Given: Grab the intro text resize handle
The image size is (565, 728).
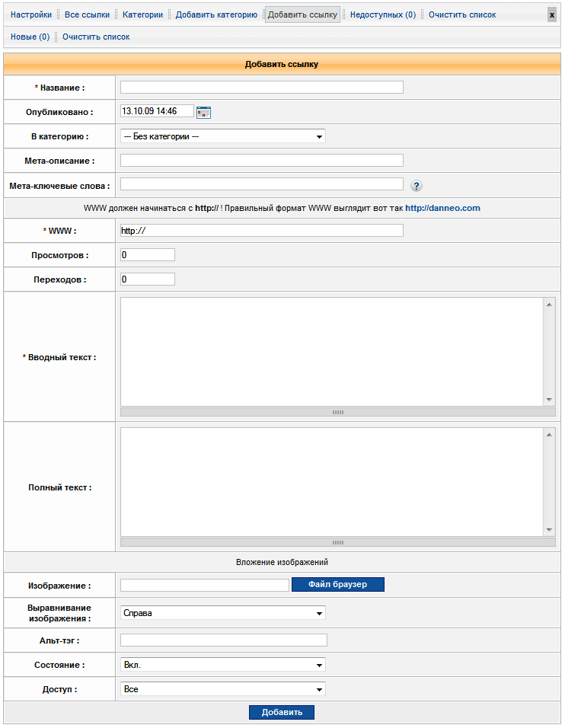Looking at the screenshot, I should pos(337,412).
